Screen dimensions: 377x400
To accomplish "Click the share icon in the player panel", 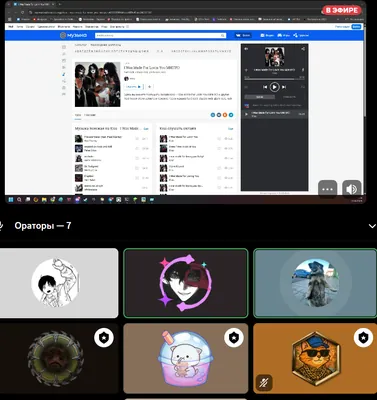I will [303, 49].
